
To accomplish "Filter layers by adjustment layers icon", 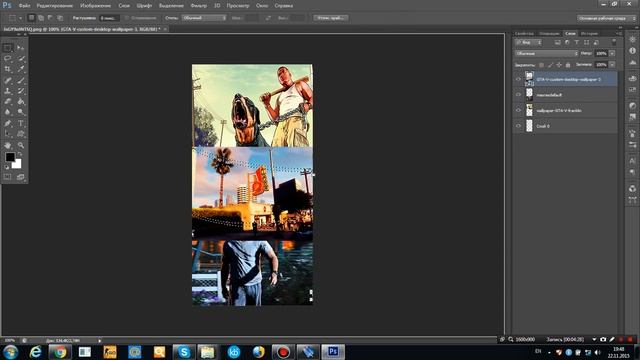I will pyautogui.click(x=567, y=42).
